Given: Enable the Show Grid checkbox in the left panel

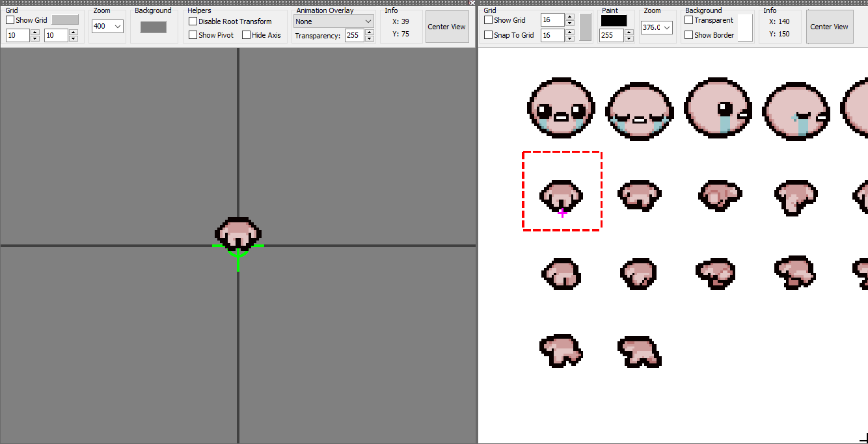Looking at the screenshot, I should point(9,20).
